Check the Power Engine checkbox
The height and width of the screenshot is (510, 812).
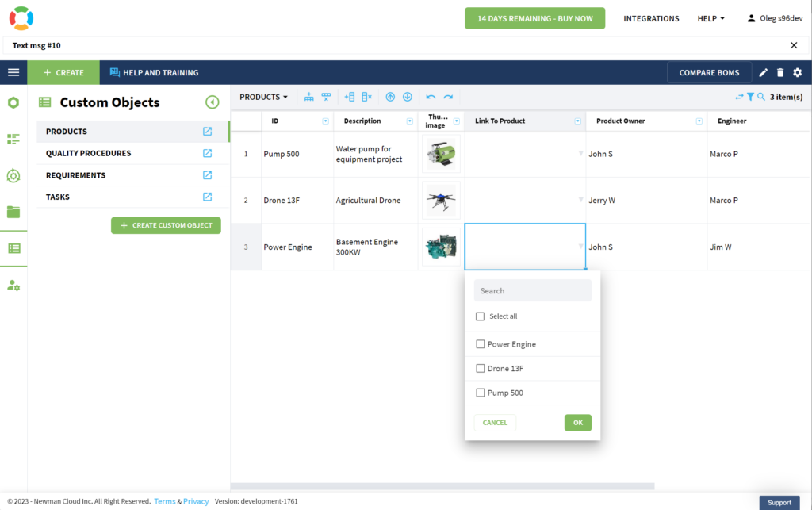coord(480,344)
